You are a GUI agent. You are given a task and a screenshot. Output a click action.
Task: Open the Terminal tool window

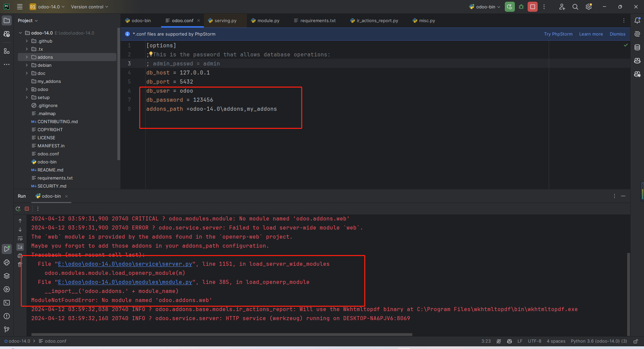coord(7,303)
